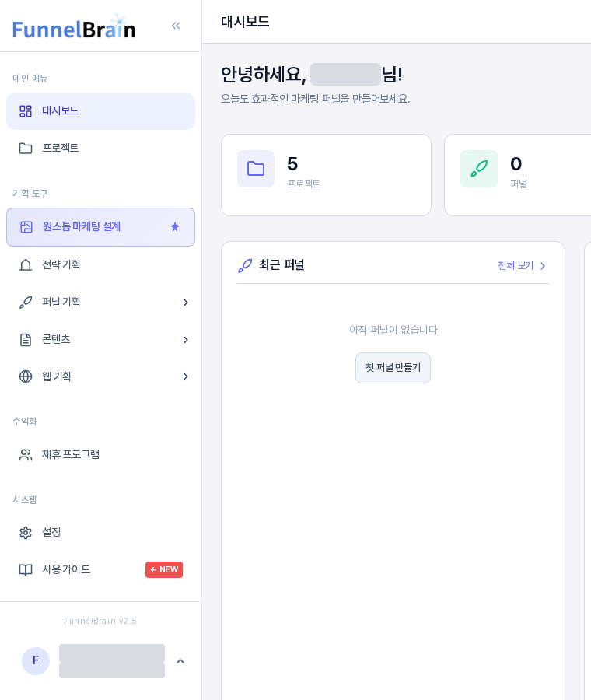Click the purple folder icon on 프로젝트 card
Screen dimensions: 591x700
click(256, 169)
